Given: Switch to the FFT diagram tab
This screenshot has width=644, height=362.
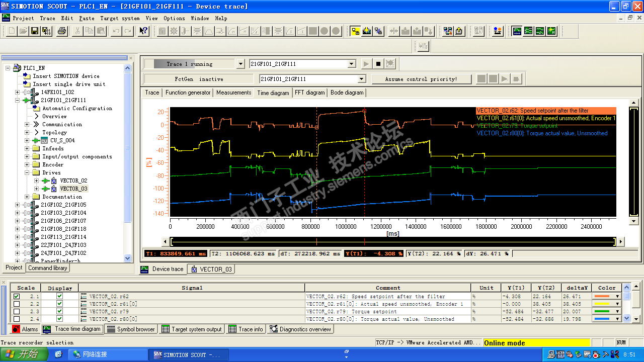Looking at the screenshot, I should (309, 93).
